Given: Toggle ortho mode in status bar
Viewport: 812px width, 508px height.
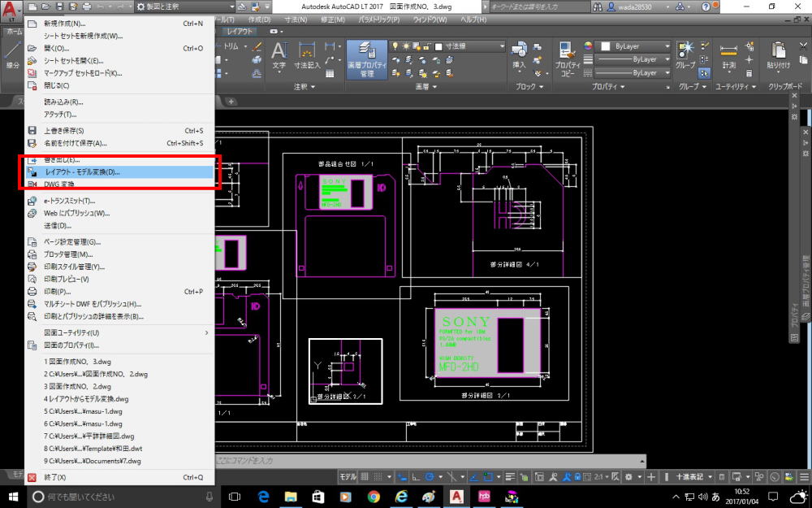Looking at the screenshot, I should click(x=416, y=477).
